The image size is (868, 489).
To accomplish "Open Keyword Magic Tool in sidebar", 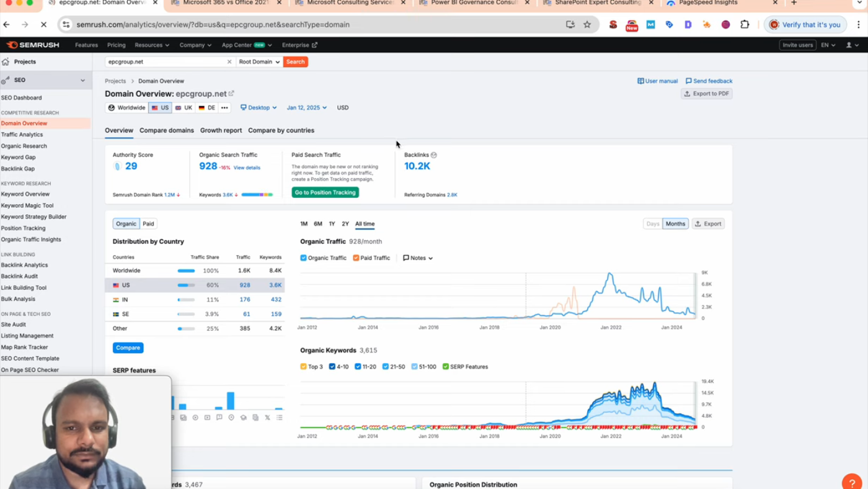I will (27, 205).
